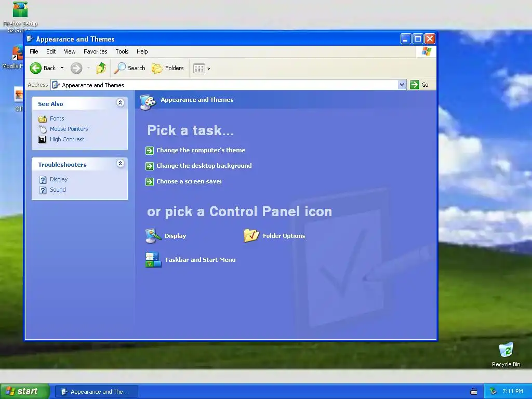Viewport: 532px width, 399px height.
Task: Click the window title bar system icon
Action: 30,38
